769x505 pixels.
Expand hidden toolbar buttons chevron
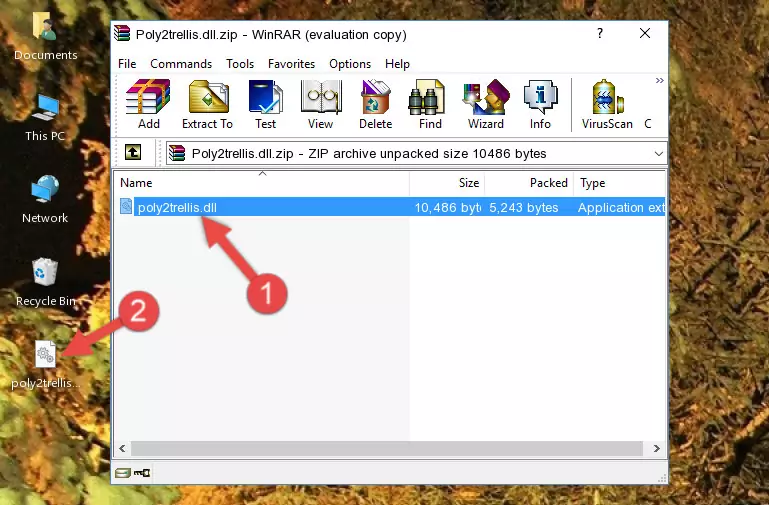point(660,80)
